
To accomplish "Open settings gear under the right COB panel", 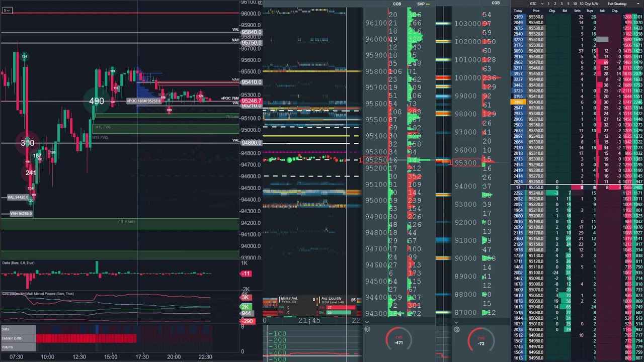I will (457, 329).
